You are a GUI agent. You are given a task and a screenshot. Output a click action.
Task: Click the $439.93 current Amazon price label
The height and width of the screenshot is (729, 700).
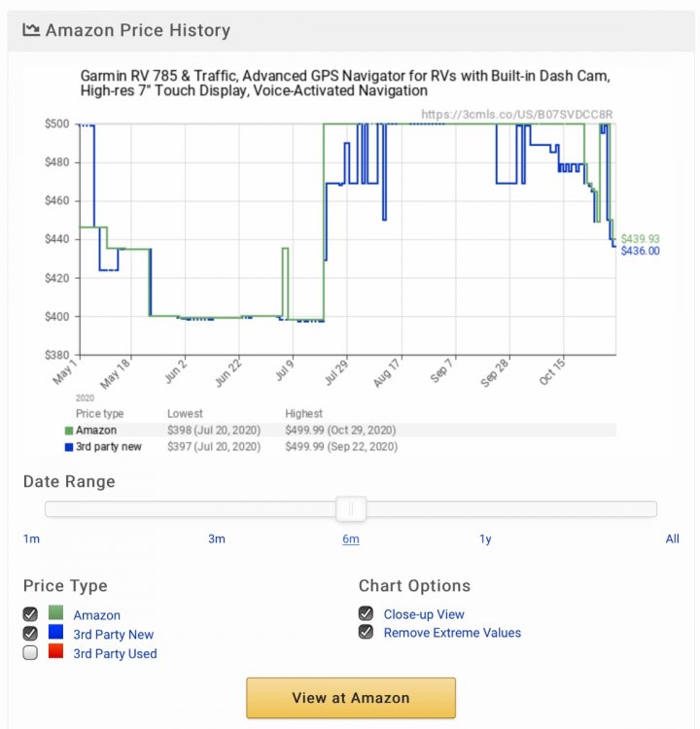tap(640, 238)
